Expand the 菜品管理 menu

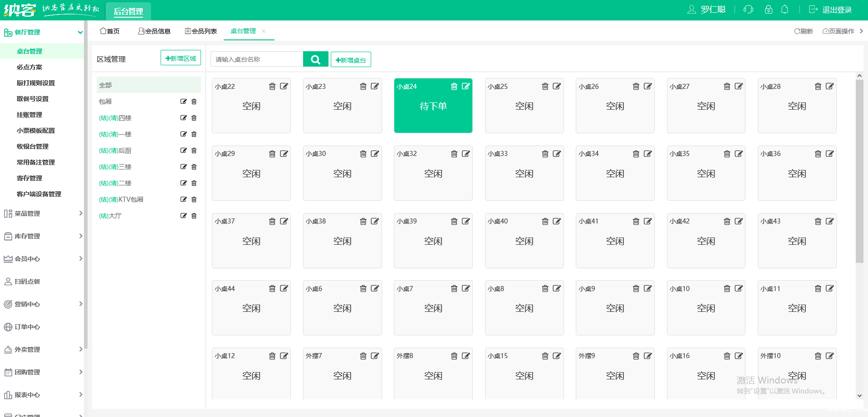click(x=81, y=213)
